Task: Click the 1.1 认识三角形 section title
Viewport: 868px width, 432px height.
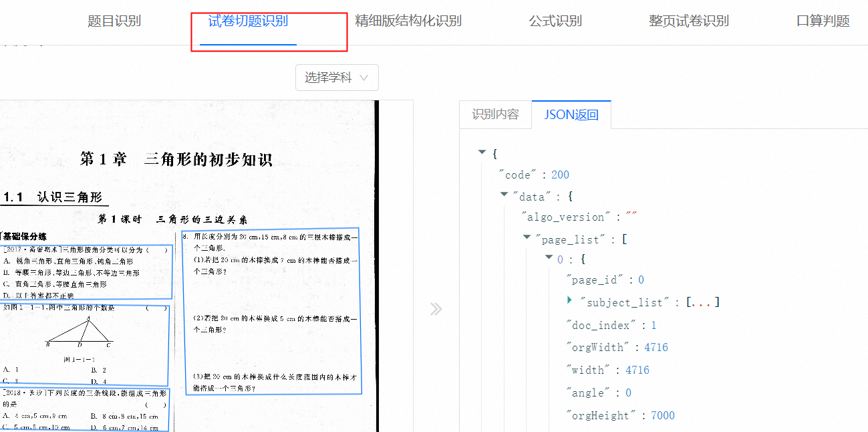Action: (53, 197)
